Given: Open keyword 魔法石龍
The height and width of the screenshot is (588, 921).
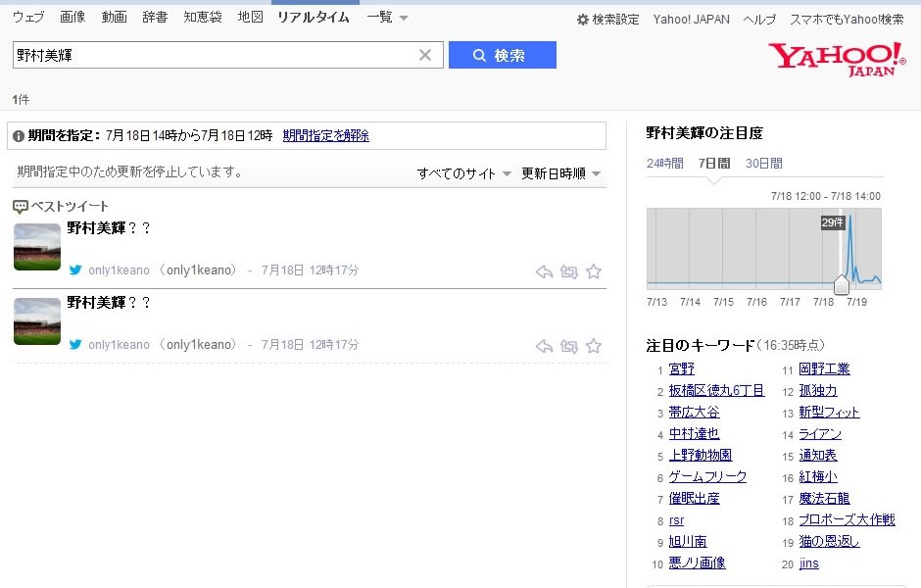Looking at the screenshot, I should [825, 499].
